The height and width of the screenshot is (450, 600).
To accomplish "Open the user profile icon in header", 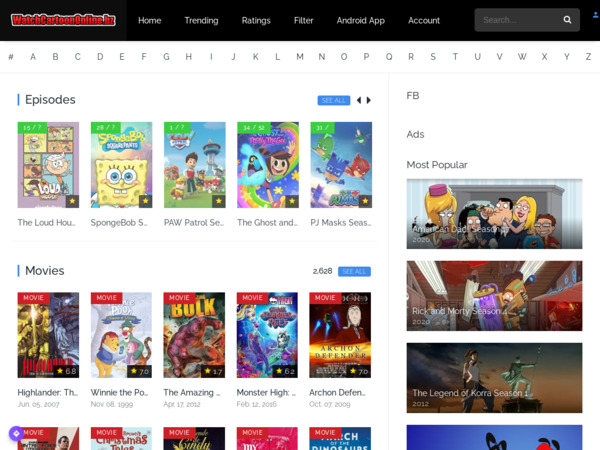I will coord(596,15).
